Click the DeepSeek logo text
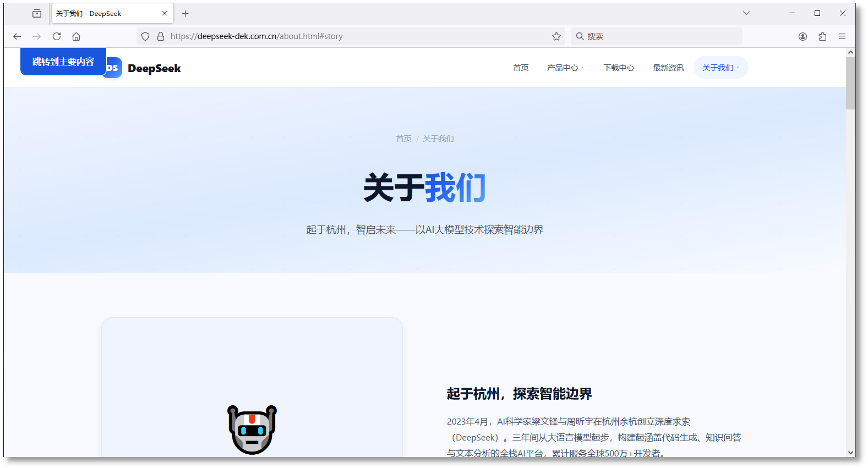 (x=154, y=68)
